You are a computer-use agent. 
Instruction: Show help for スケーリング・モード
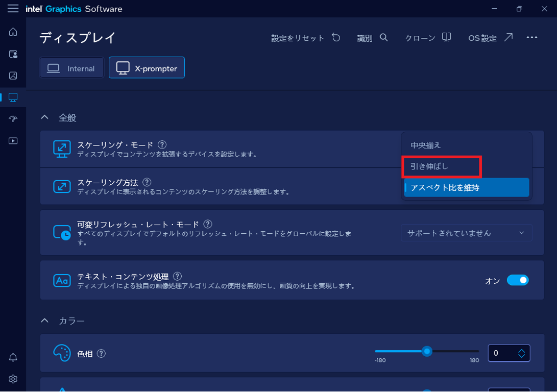[x=162, y=145]
